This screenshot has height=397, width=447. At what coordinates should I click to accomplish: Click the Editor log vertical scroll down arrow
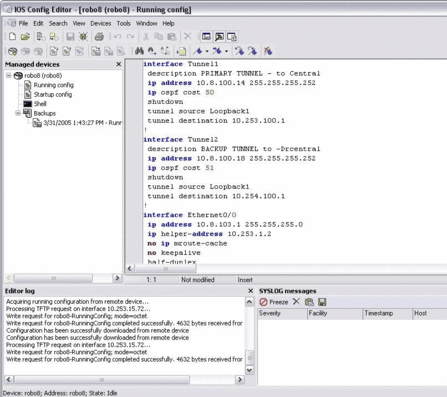click(x=249, y=370)
